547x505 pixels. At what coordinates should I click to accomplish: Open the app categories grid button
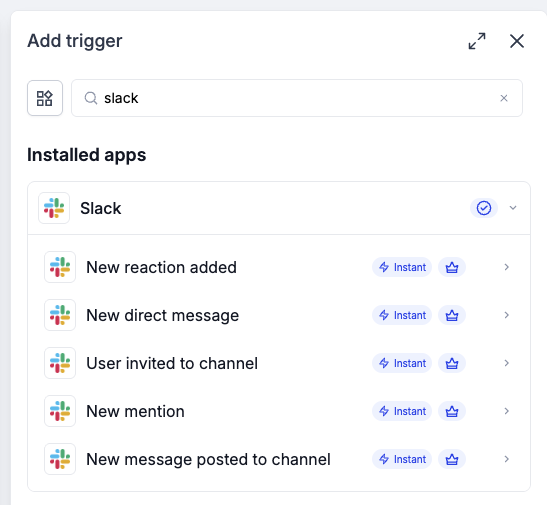pyautogui.click(x=45, y=98)
